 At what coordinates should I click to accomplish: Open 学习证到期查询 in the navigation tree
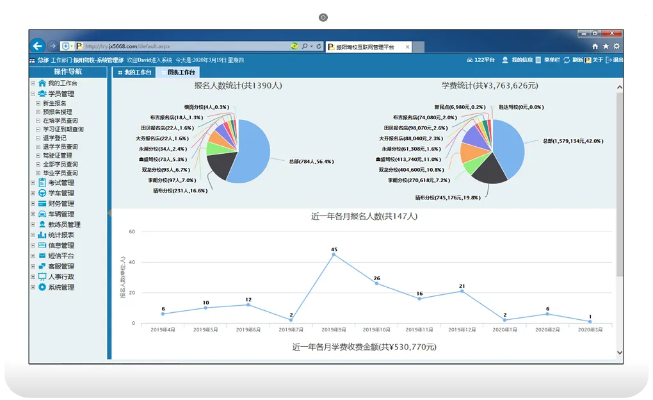point(63,129)
